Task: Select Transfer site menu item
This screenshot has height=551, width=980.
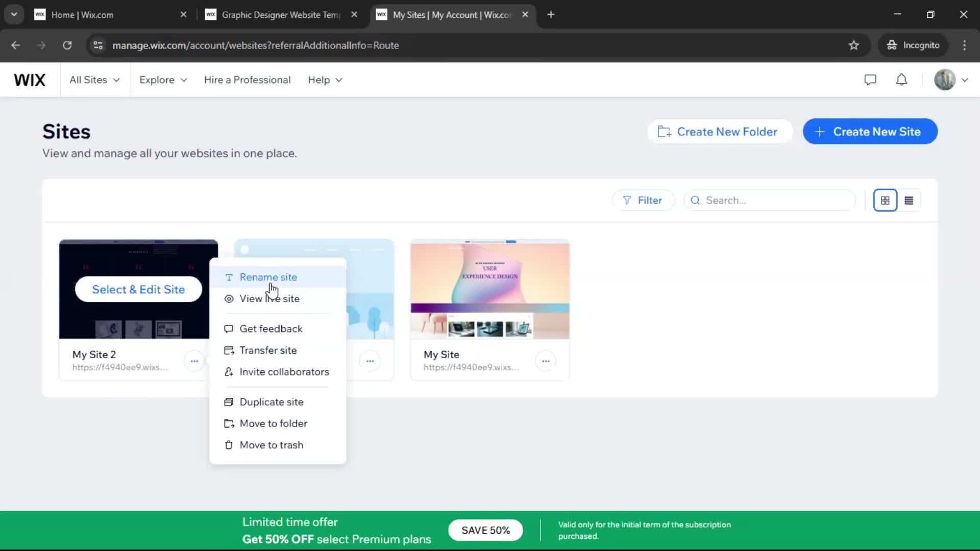Action: (278, 350)
